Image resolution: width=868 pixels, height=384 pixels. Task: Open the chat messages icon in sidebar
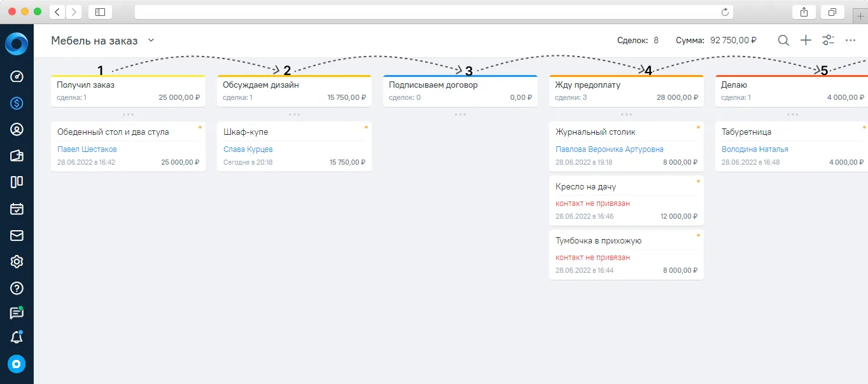click(17, 313)
